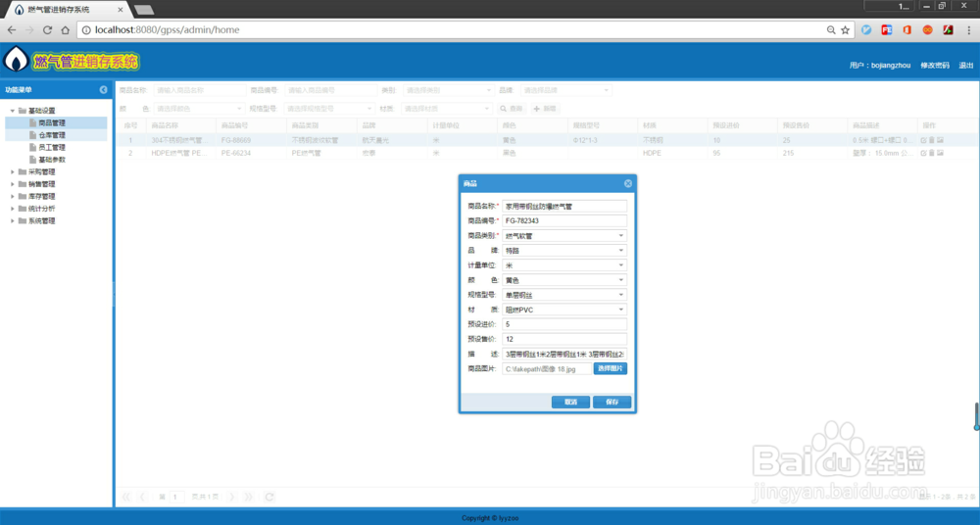Expand the 库存管理 tree folder
Image resolution: width=980 pixels, height=525 pixels.
[13, 196]
